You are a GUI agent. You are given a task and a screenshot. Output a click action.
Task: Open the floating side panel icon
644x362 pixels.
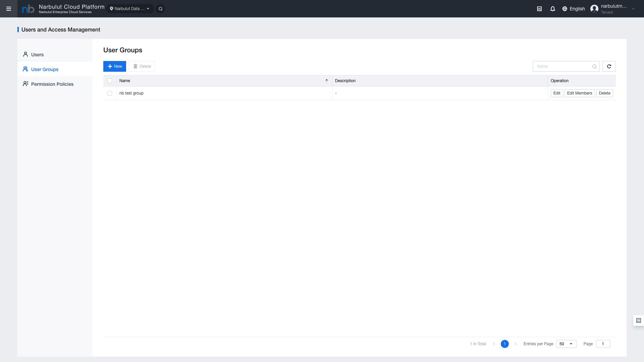[639, 320]
